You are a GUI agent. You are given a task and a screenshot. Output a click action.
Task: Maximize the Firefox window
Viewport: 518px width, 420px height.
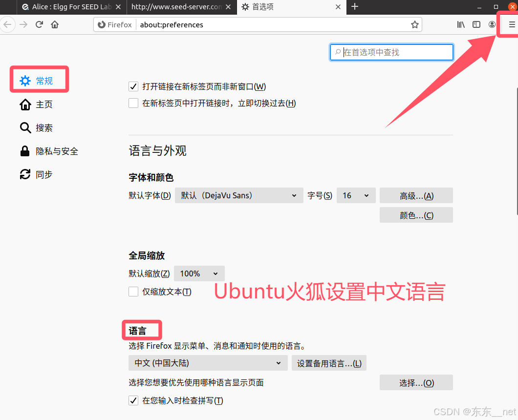pyautogui.click(x=496, y=7)
